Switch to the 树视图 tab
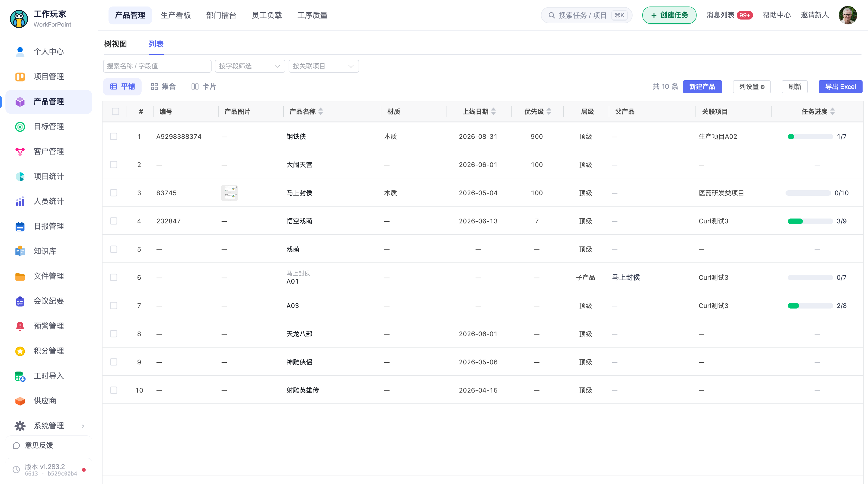The height and width of the screenshot is (488, 868). tap(116, 44)
